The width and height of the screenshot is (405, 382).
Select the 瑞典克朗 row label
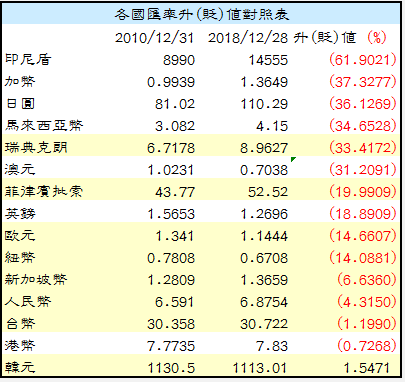click(36, 147)
